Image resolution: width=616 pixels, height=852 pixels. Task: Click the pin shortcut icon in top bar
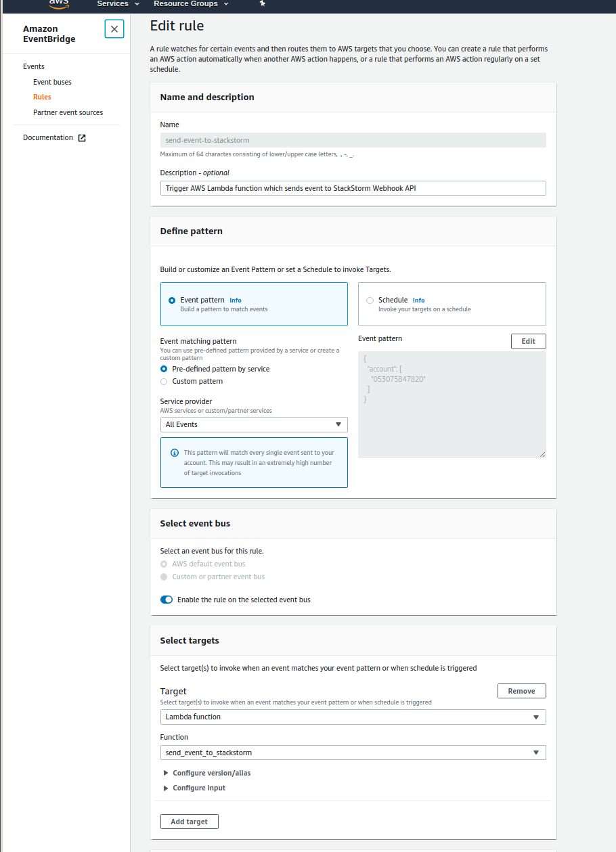click(262, 4)
